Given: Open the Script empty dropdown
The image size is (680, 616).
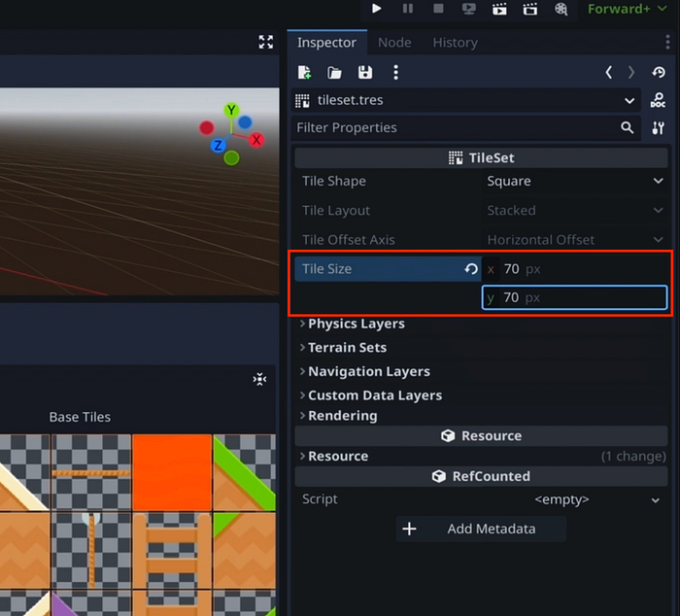Looking at the screenshot, I should point(574,499).
